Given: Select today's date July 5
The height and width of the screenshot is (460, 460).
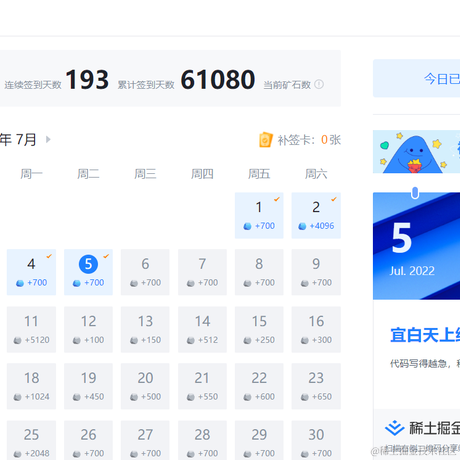Looking at the screenshot, I should pos(88,272).
